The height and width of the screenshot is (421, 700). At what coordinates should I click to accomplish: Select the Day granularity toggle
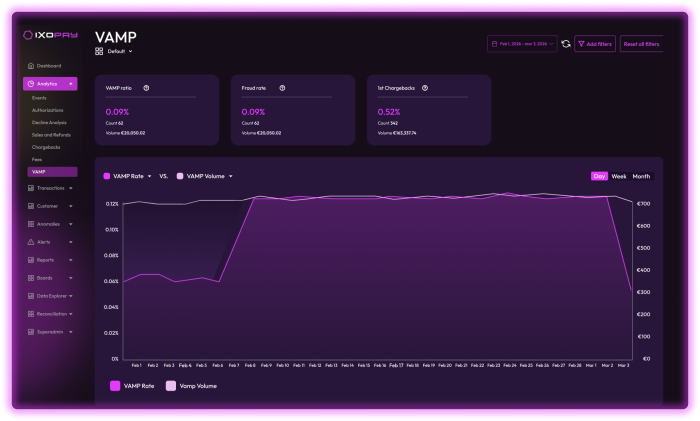(x=599, y=176)
